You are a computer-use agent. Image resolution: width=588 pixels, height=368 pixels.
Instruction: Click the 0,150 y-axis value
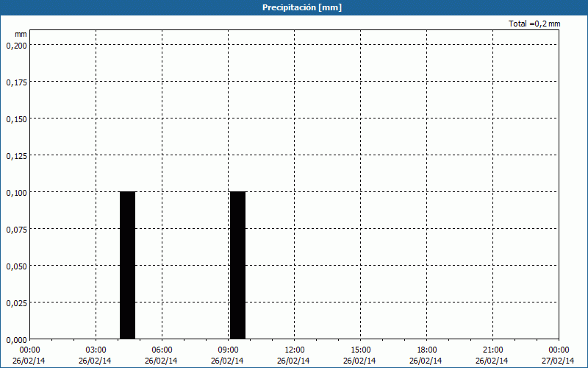pyautogui.click(x=16, y=119)
